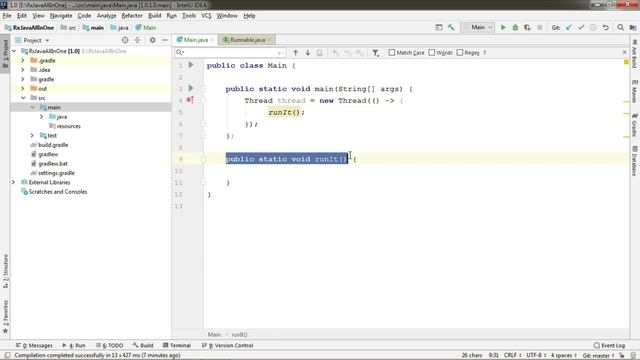Expand the .gradle folder
This screenshot has height=360, width=640.
click(x=23, y=60)
